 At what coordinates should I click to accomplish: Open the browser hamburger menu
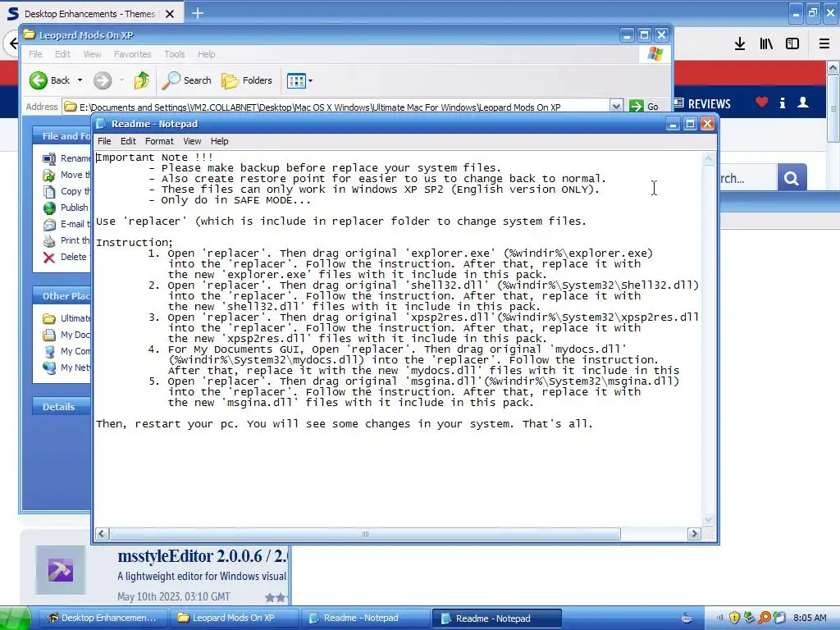click(x=824, y=43)
